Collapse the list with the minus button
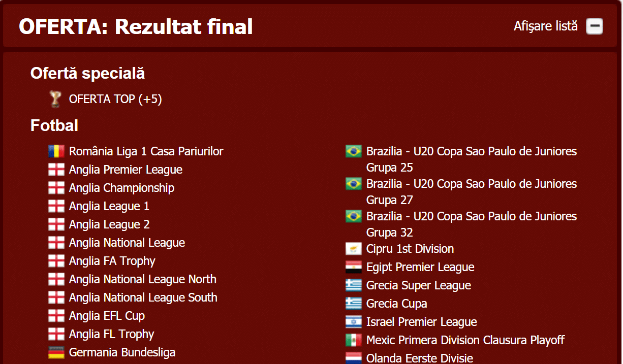This screenshot has width=623, height=364. pyautogui.click(x=595, y=26)
